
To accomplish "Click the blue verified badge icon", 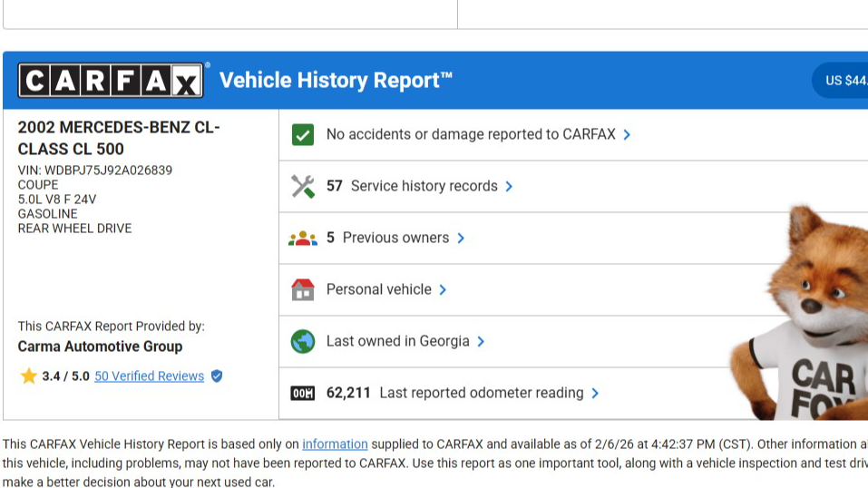I will click(x=217, y=376).
